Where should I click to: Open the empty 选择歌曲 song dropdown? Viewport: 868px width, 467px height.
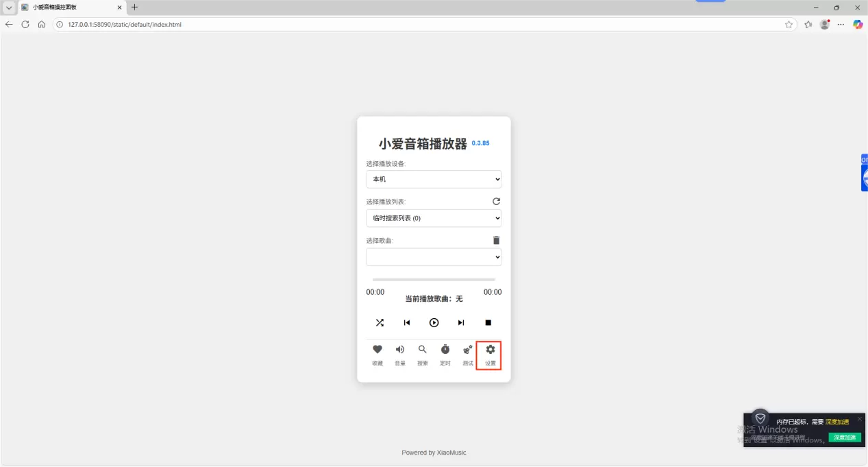coord(434,257)
